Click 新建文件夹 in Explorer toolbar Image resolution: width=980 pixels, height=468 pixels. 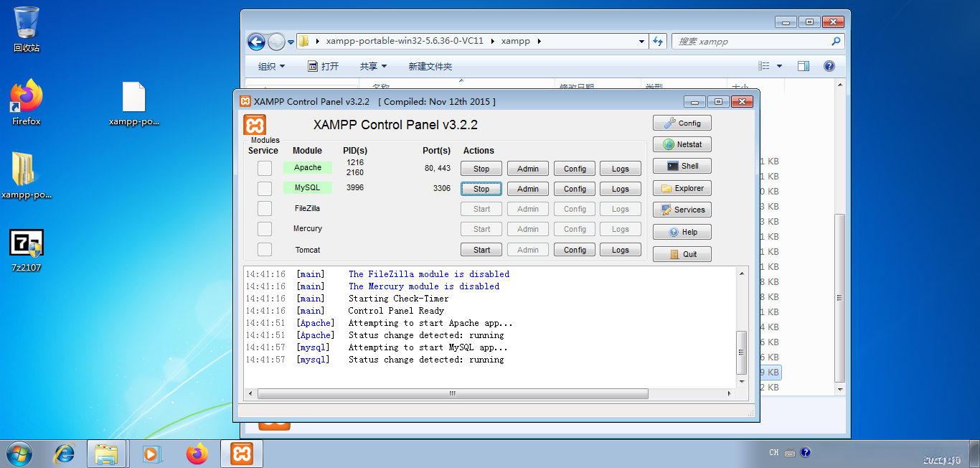coord(430,66)
